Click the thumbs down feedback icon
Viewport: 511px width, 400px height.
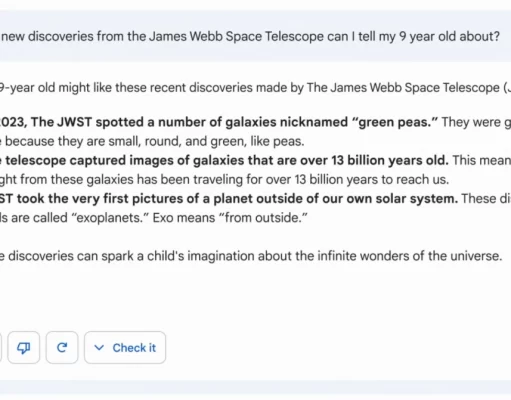pos(24,348)
